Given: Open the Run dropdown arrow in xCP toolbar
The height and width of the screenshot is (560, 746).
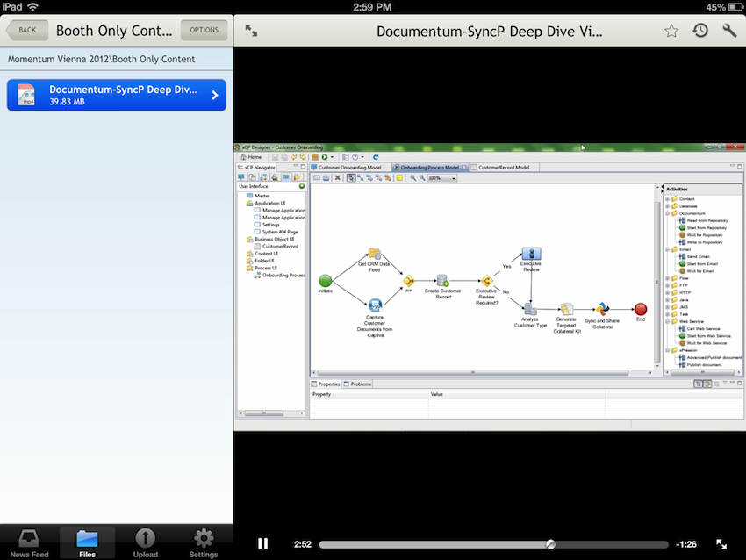Looking at the screenshot, I should 332,157.
